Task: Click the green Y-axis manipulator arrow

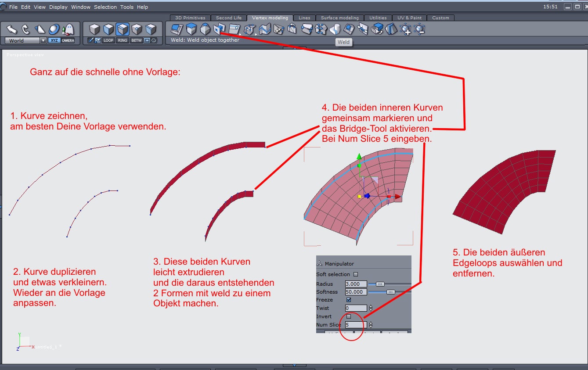Action: 359,157
